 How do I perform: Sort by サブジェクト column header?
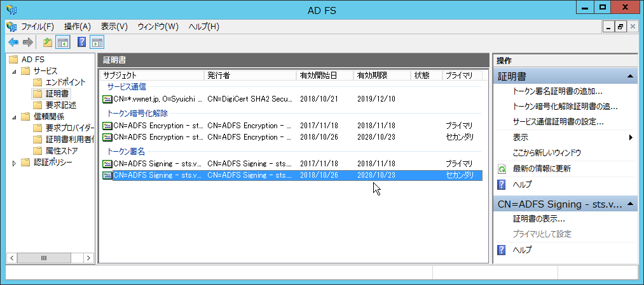pos(152,76)
